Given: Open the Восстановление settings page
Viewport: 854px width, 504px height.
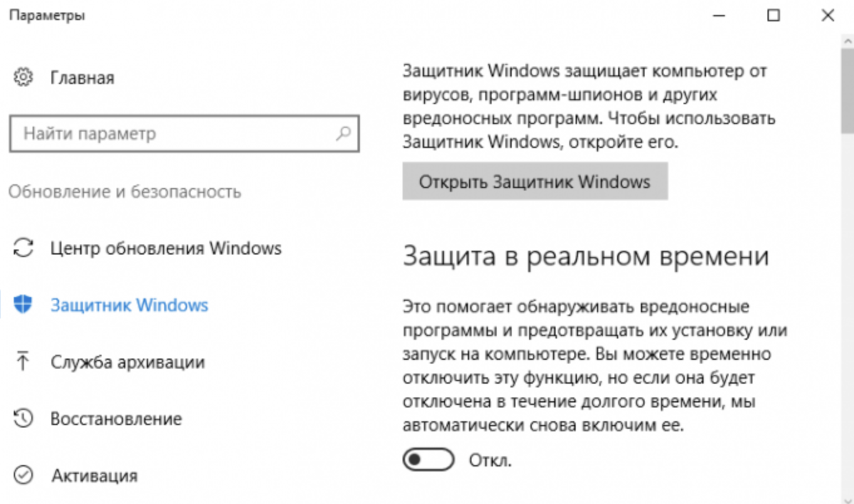Looking at the screenshot, I should 116,418.
